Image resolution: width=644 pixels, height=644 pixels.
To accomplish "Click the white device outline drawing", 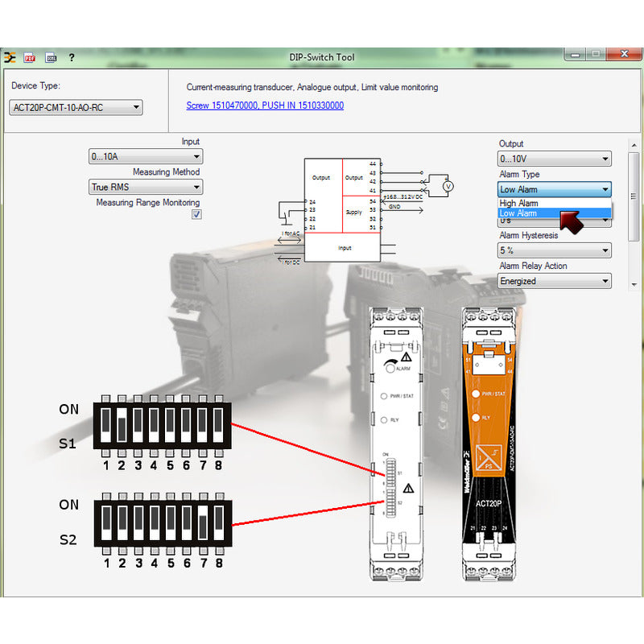I will point(396,444).
